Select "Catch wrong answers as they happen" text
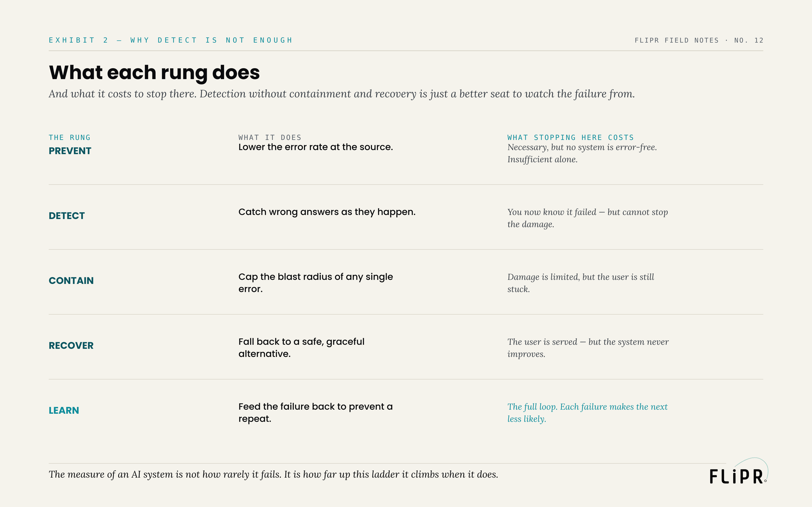This screenshot has width=812, height=507. tap(327, 212)
